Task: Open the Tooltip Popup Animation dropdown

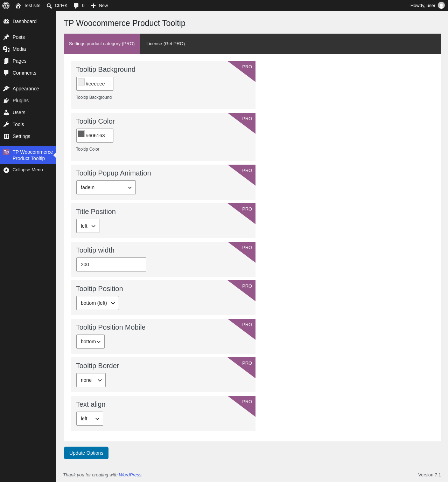Action: point(106,187)
